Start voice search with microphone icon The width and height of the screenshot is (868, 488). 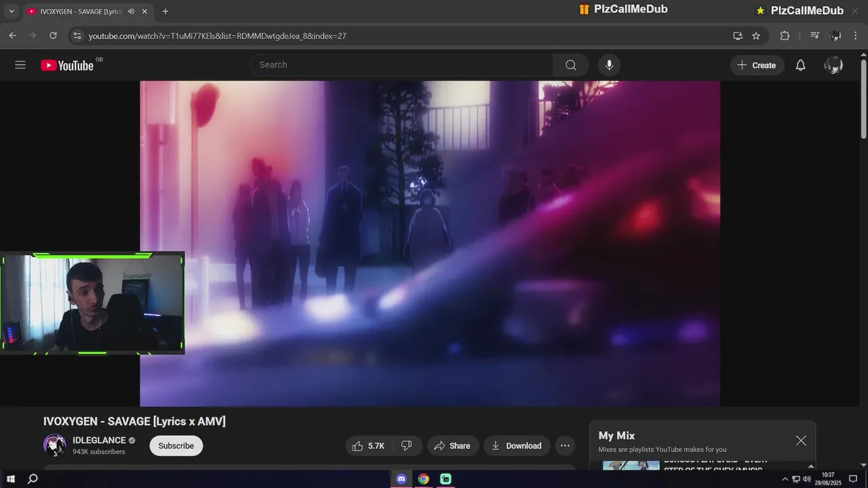click(x=609, y=65)
